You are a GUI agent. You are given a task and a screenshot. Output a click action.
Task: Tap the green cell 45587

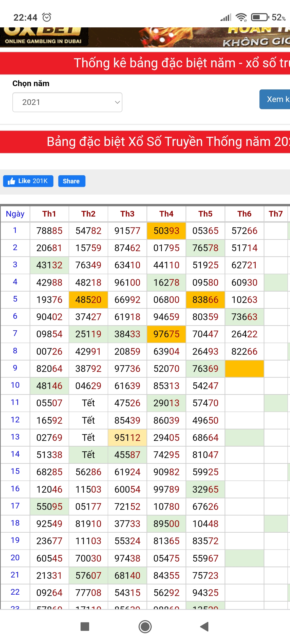[127, 455]
